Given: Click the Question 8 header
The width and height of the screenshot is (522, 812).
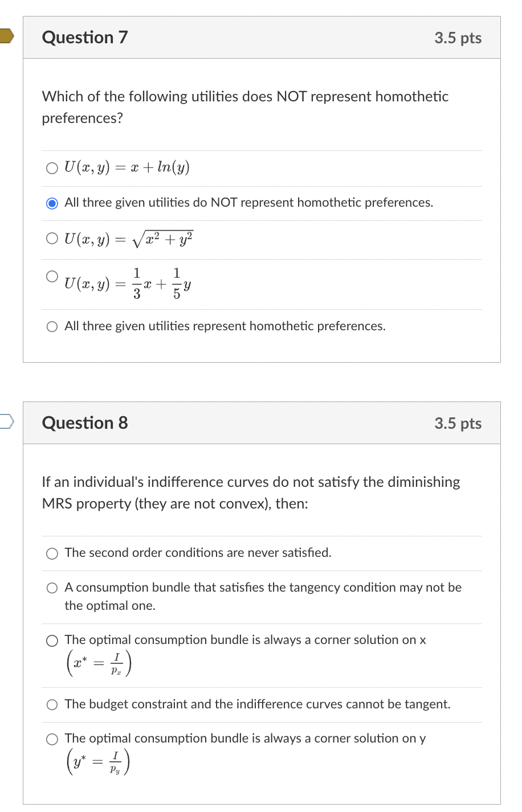Looking at the screenshot, I should coord(85,423).
